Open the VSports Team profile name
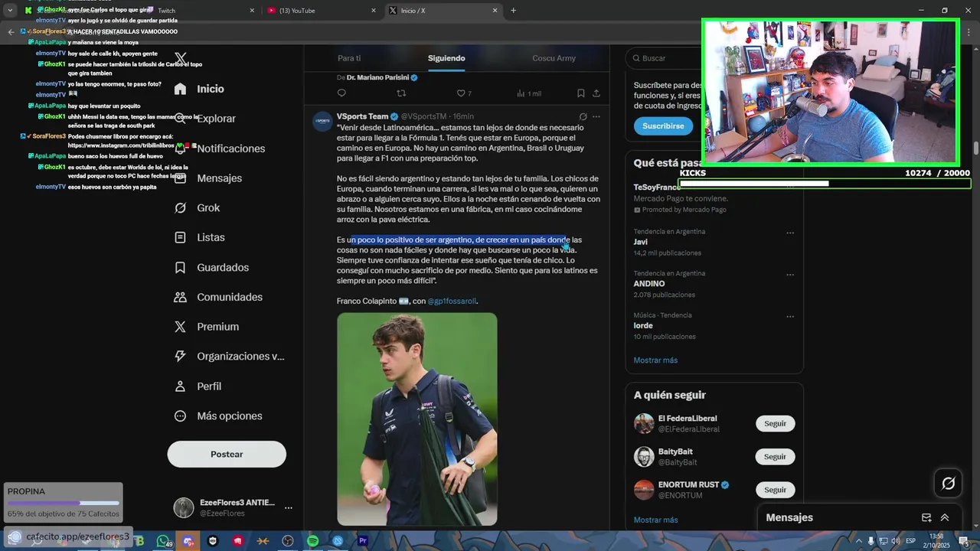This screenshot has height=551, width=980. 362,116
